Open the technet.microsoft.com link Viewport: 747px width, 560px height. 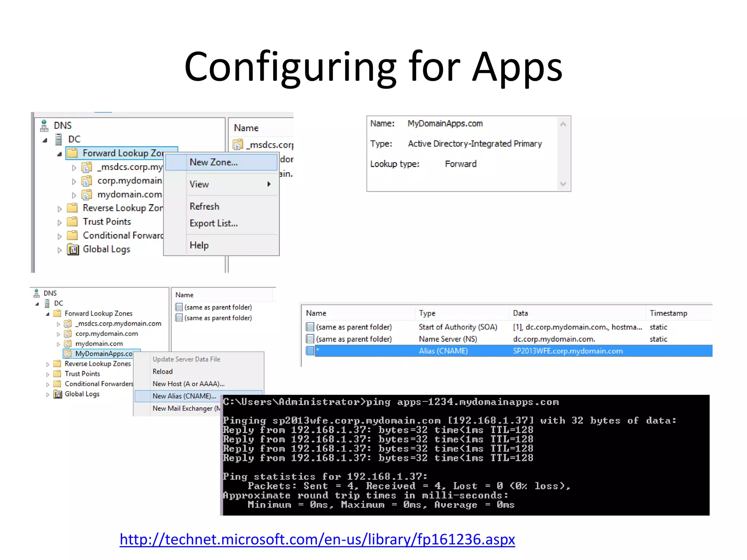[317, 539]
